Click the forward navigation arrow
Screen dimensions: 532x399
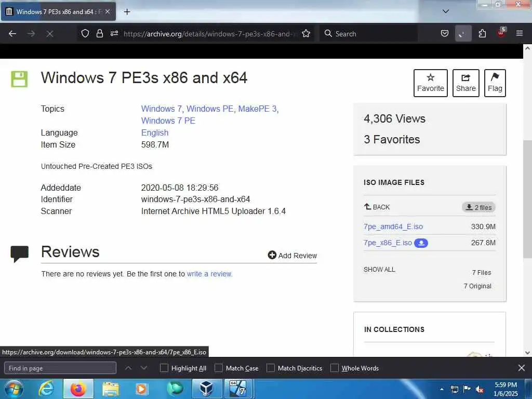31,34
